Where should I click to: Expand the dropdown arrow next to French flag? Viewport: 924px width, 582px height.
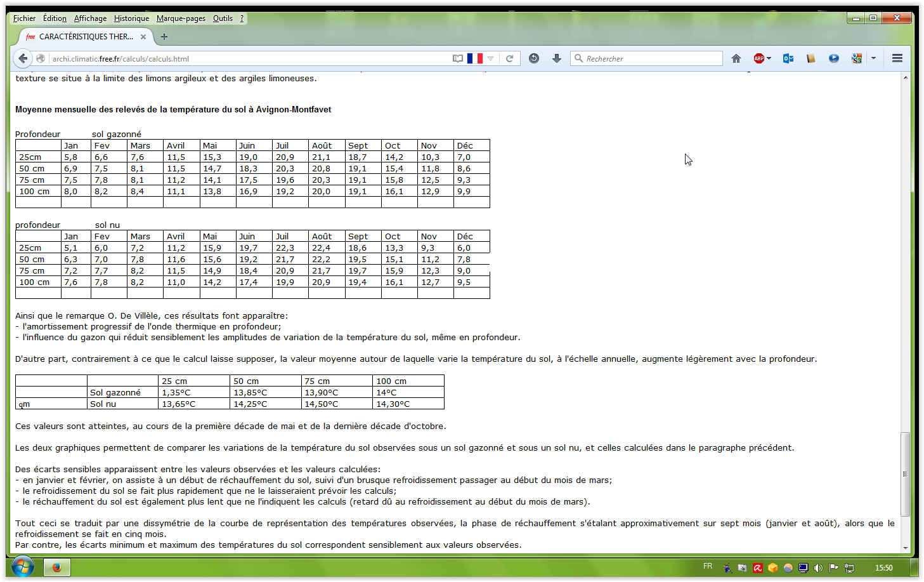(x=490, y=58)
